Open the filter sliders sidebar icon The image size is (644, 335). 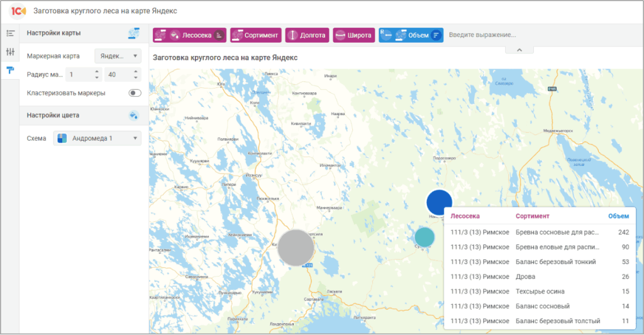tap(10, 52)
